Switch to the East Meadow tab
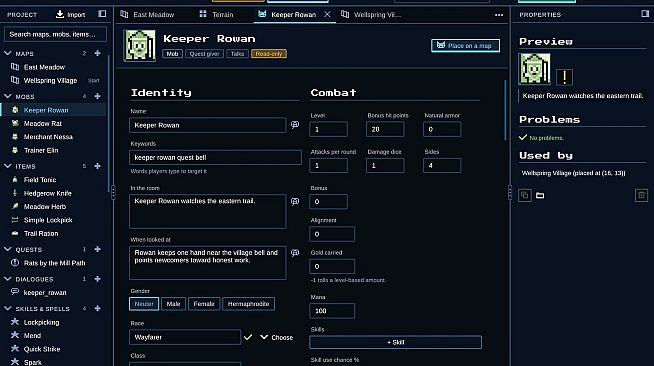 (147, 15)
